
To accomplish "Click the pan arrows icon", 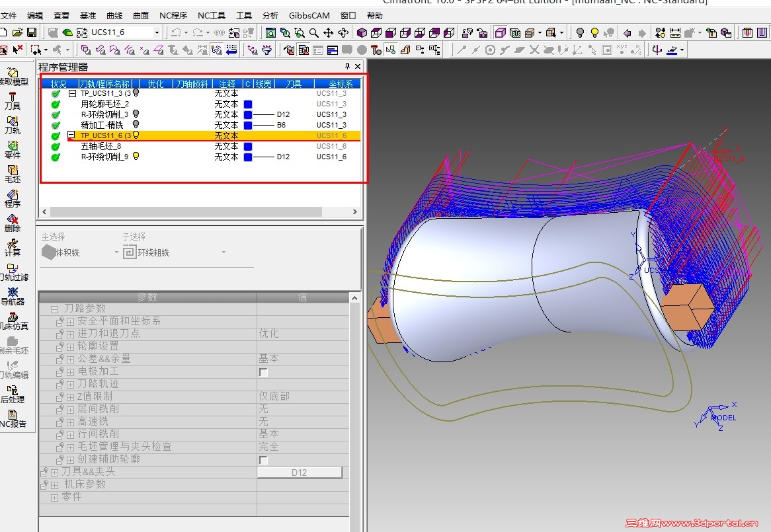I will (328, 33).
